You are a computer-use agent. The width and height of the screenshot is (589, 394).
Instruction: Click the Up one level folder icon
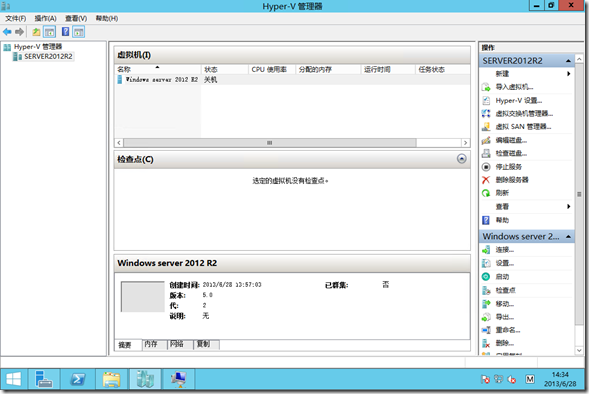(36, 32)
